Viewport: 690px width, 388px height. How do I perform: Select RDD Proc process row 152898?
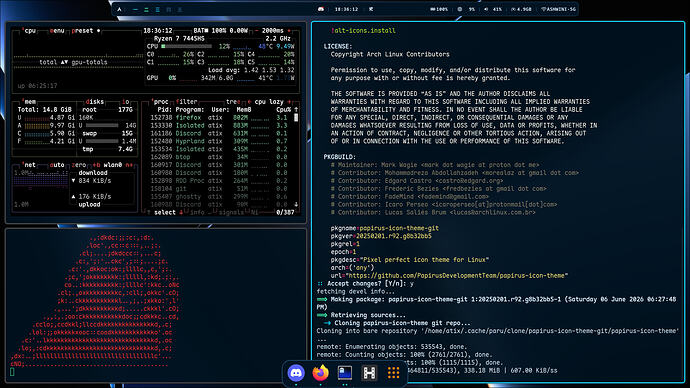point(220,181)
